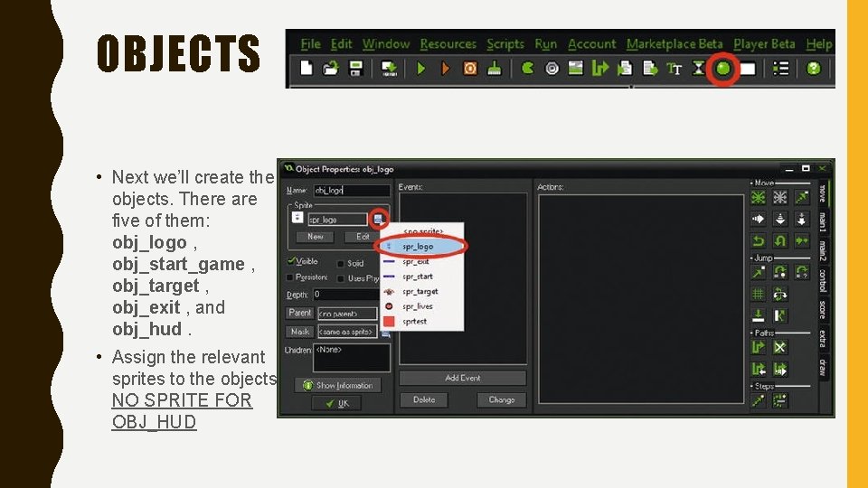Toggle the Uses Physics checkbox
This screenshot has width=868, height=488.
point(341,278)
